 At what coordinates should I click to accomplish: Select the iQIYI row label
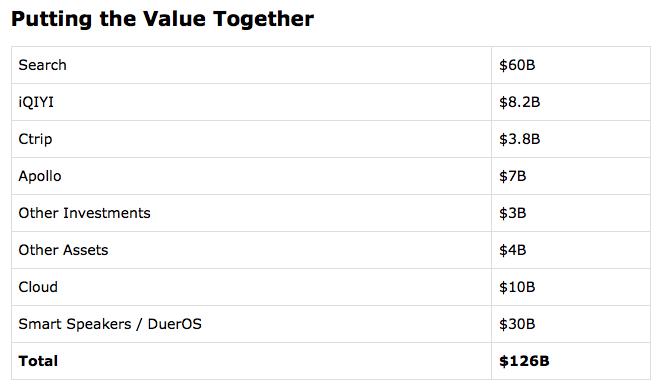point(36,102)
